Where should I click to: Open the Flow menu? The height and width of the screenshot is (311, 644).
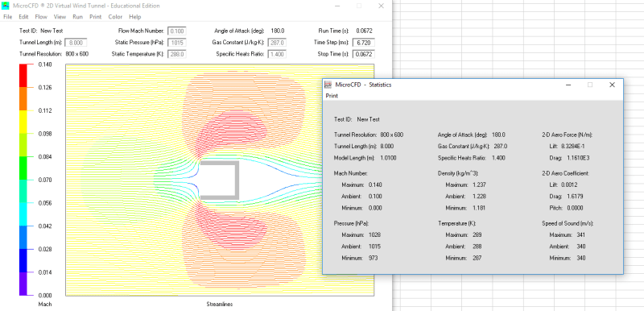point(41,17)
